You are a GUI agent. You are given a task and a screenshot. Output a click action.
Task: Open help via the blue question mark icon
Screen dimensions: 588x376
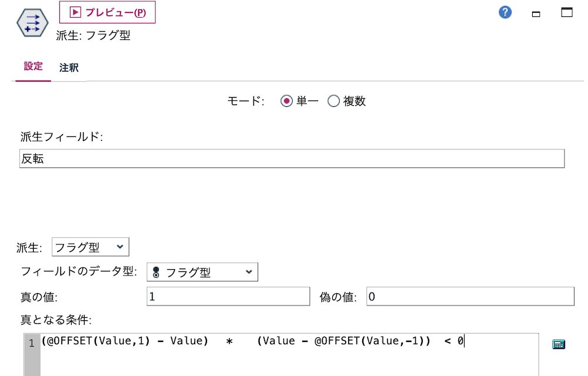pyautogui.click(x=505, y=12)
